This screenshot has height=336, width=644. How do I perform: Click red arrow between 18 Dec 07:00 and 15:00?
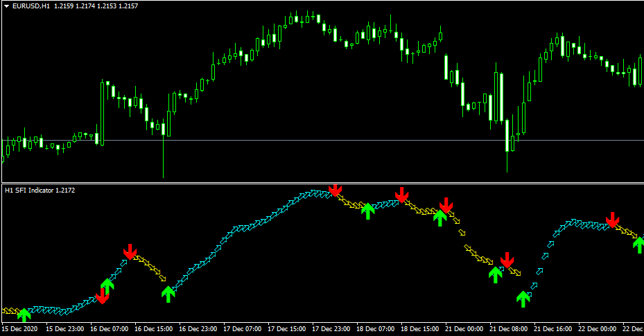[x=401, y=195]
